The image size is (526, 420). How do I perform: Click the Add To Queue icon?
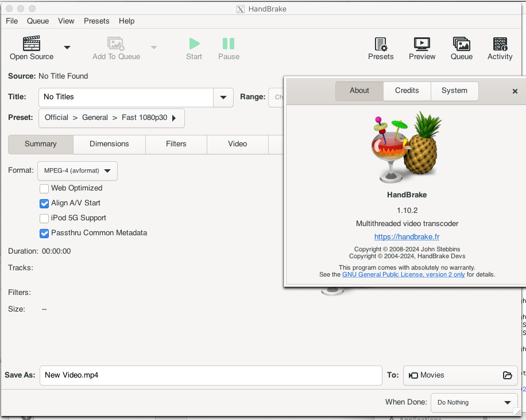click(116, 44)
